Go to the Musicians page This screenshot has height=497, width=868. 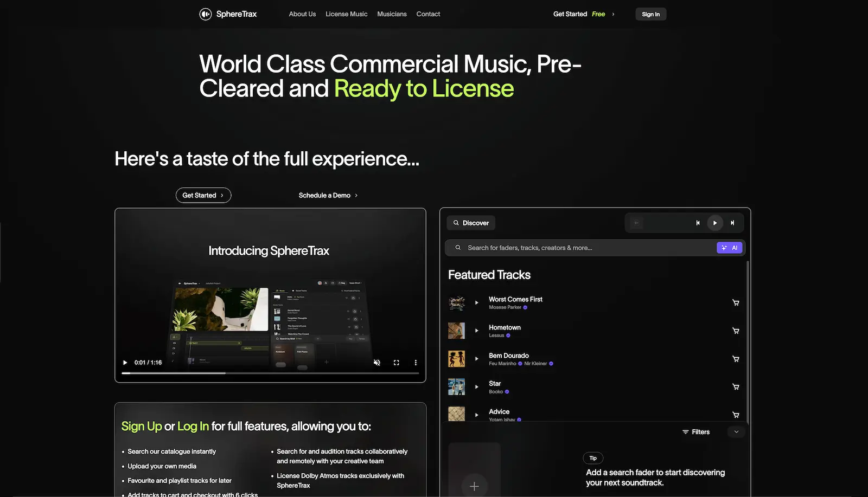tap(392, 14)
